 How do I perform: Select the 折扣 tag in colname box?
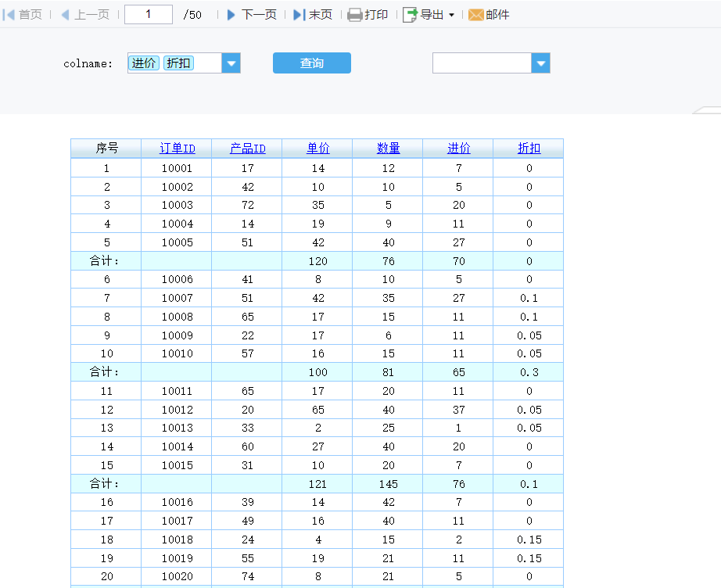[178, 63]
